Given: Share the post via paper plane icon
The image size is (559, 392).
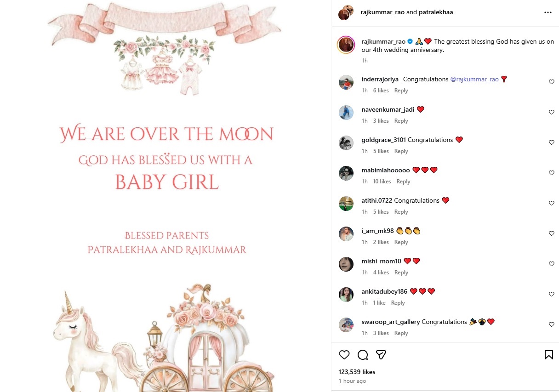Looking at the screenshot, I should (x=381, y=355).
